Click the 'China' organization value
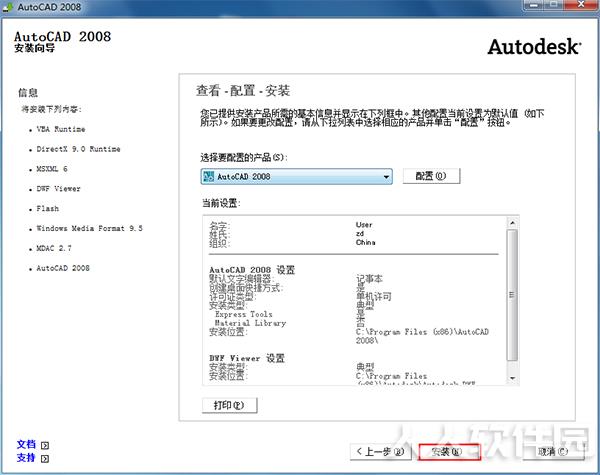The width and height of the screenshot is (600, 475). [x=365, y=242]
